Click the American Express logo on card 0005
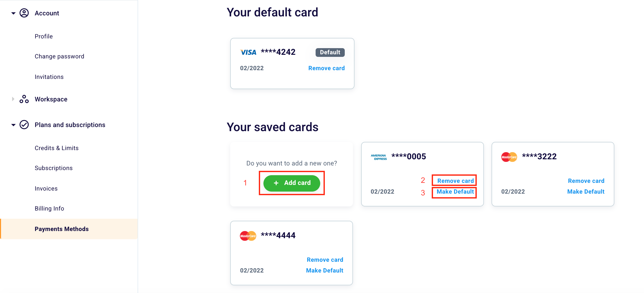 coord(379,157)
